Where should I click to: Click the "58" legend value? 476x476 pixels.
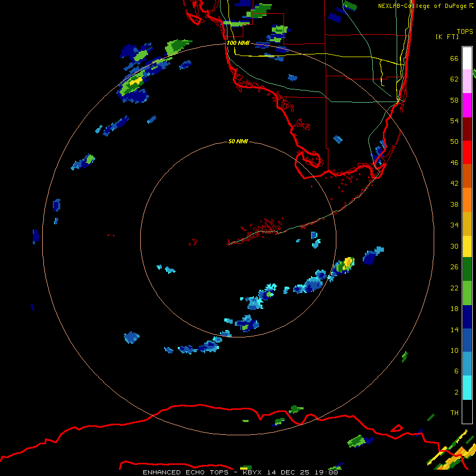pyautogui.click(x=454, y=100)
